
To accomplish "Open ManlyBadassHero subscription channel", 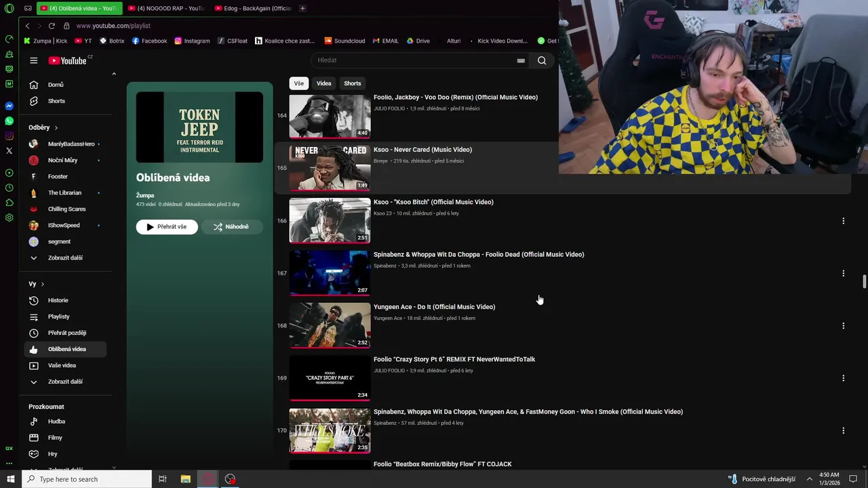I will (66, 144).
